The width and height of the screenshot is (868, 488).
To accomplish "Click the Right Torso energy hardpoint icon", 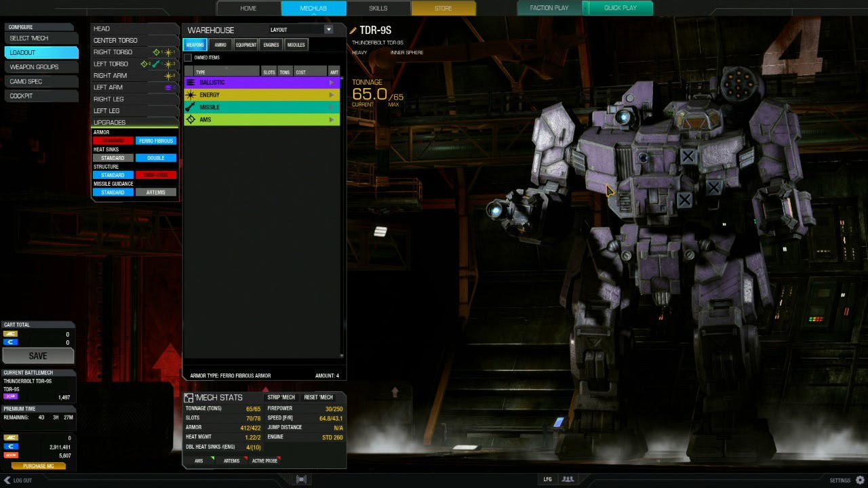I will tap(168, 52).
